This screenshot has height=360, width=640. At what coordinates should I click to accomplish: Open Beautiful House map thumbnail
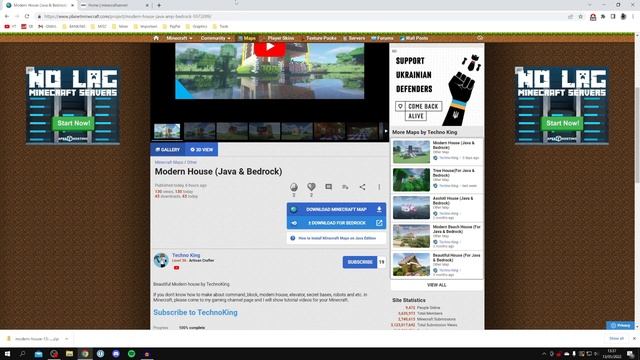point(411,264)
